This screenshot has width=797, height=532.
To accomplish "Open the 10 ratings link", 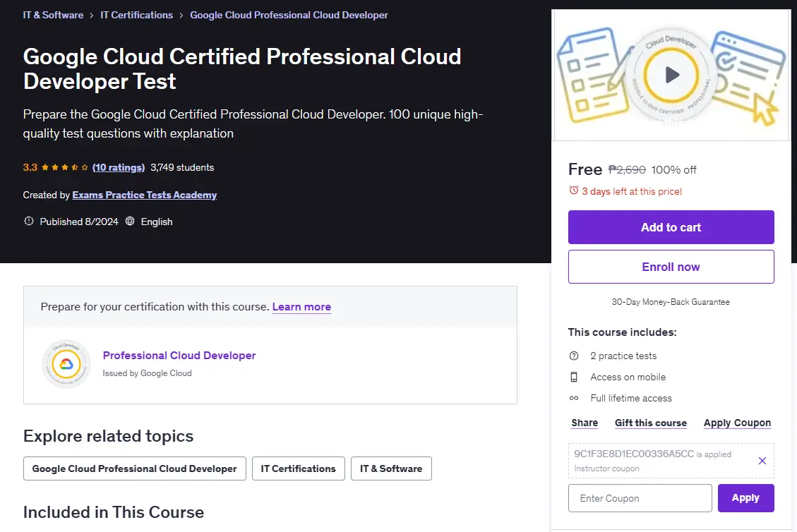I will tap(119, 167).
